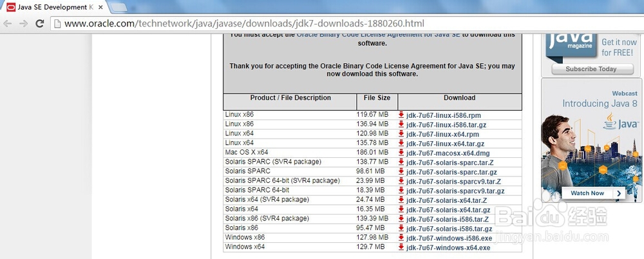Download jdk-7u67-linux-i586.tar.gz link
644x259 pixels.
[x=446, y=125]
